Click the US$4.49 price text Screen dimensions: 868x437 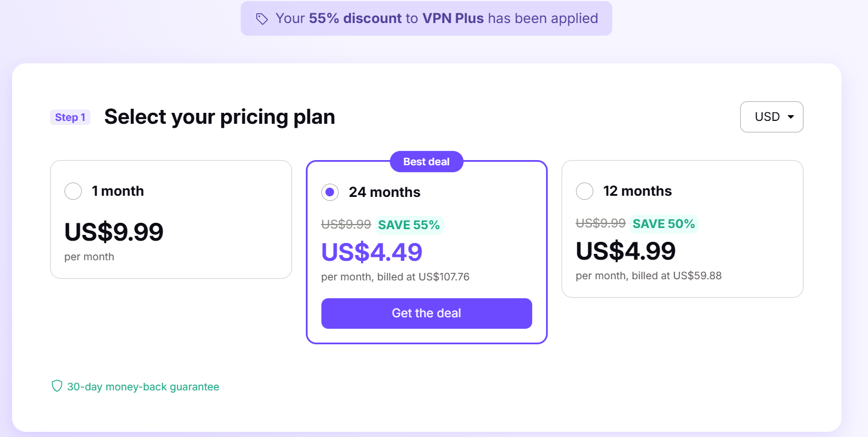[x=372, y=252]
